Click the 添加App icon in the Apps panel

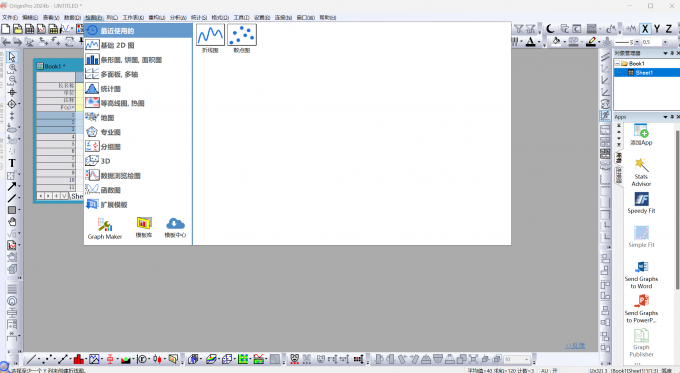[x=641, y=134]
